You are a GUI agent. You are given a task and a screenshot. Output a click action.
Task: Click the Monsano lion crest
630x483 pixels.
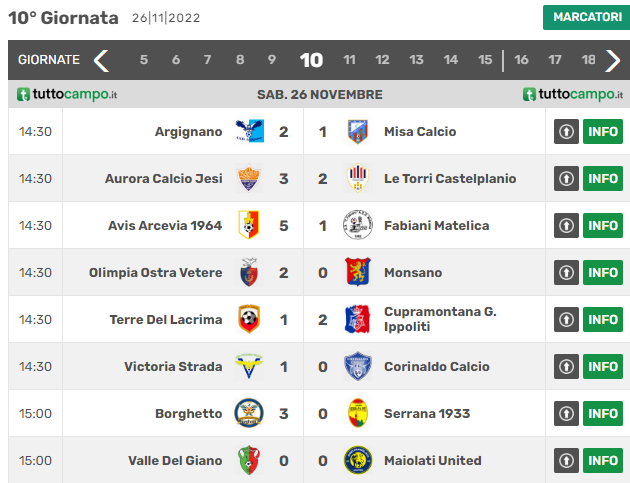(x=358, y=272)
